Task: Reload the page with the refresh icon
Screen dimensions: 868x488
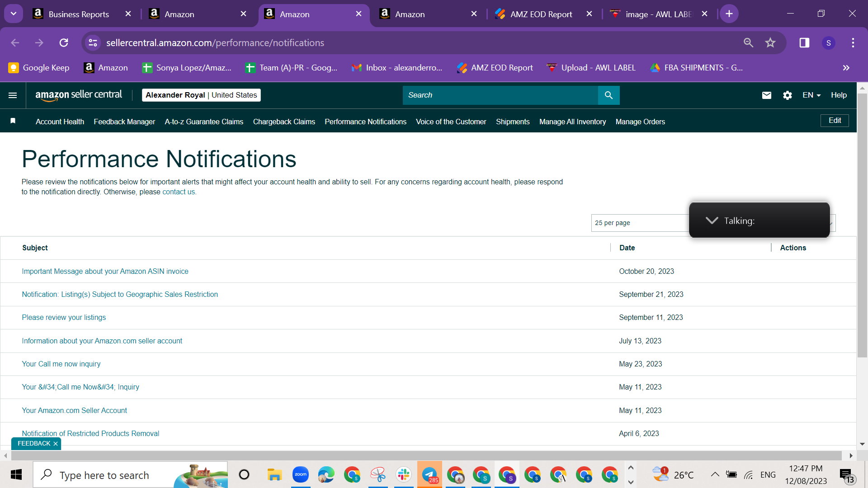Action: click(64, 43)
